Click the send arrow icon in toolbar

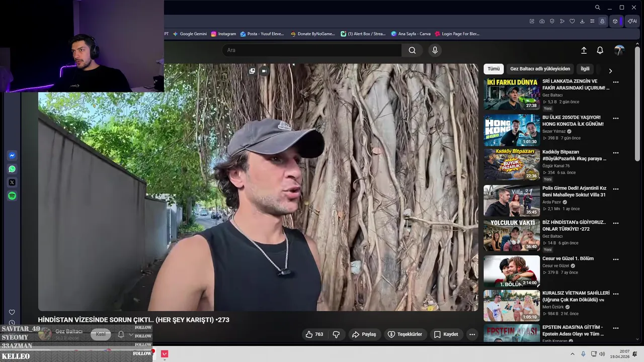[562, 21]
